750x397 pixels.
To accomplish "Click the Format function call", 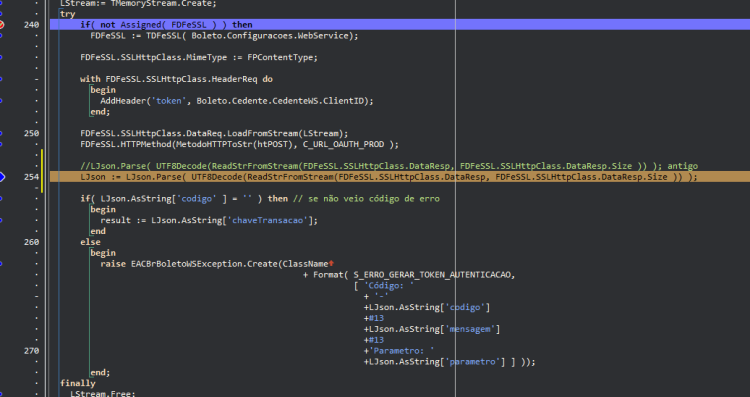I will 328,275.
